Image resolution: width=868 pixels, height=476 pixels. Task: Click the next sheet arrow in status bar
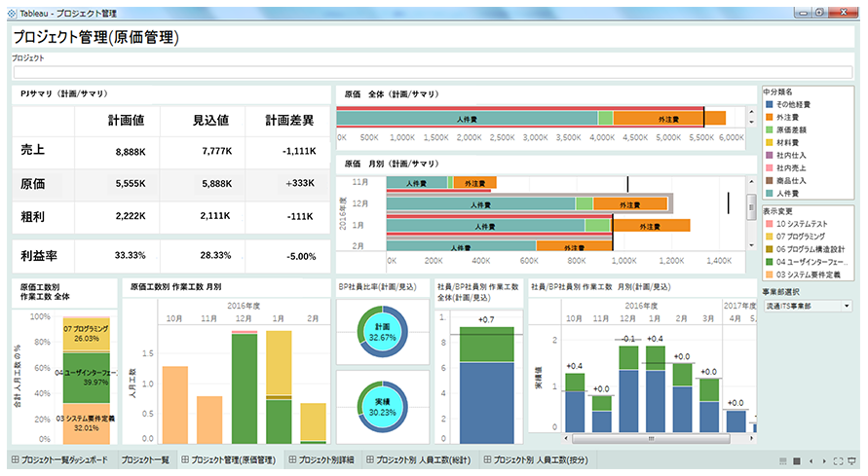tap(823, 460)
